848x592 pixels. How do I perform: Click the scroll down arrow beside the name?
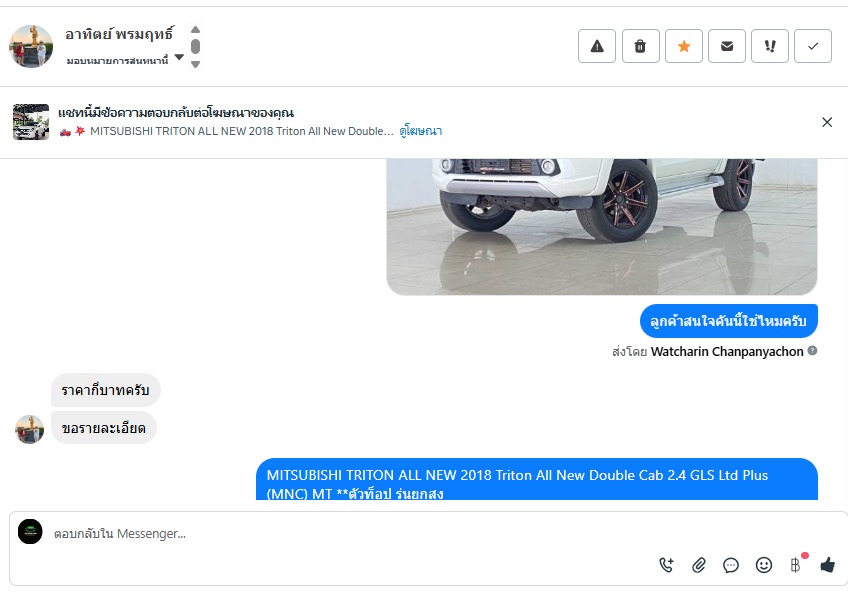(196, 64)
